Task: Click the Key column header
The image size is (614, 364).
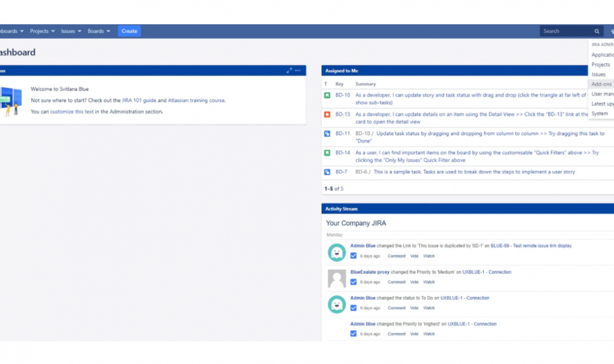Action: click(x=340, y=84)
